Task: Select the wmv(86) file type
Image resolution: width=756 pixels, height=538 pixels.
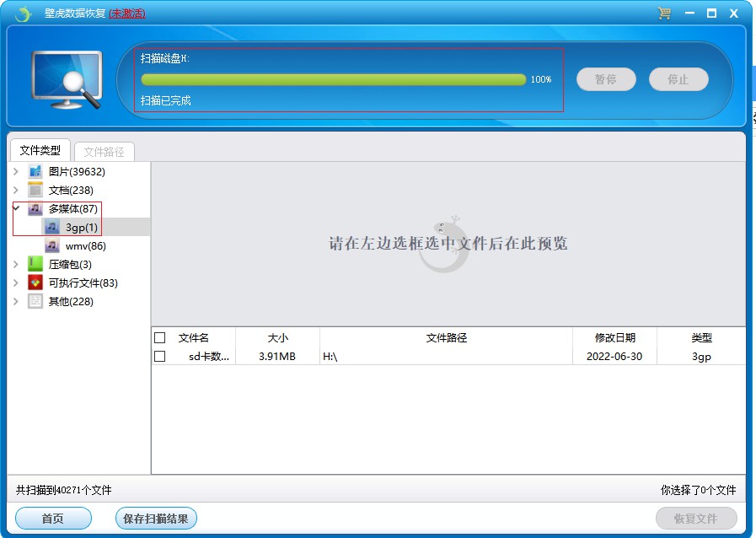Action: 86,245
